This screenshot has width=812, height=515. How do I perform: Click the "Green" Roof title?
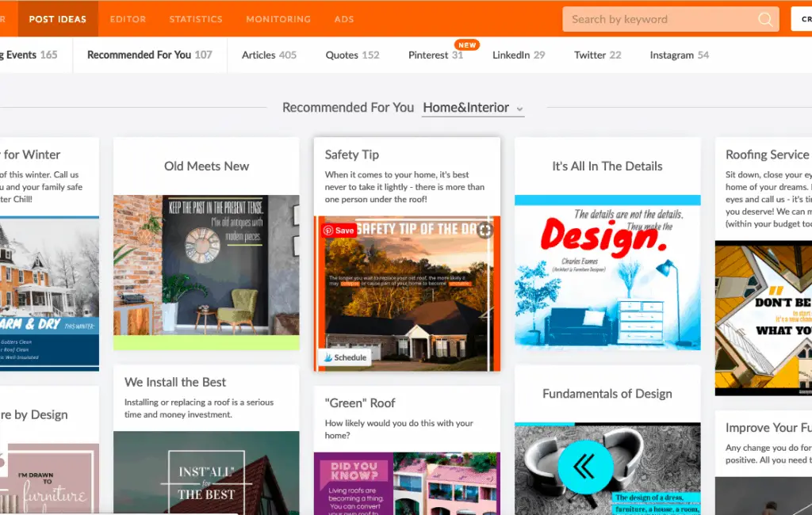[360, 402]
